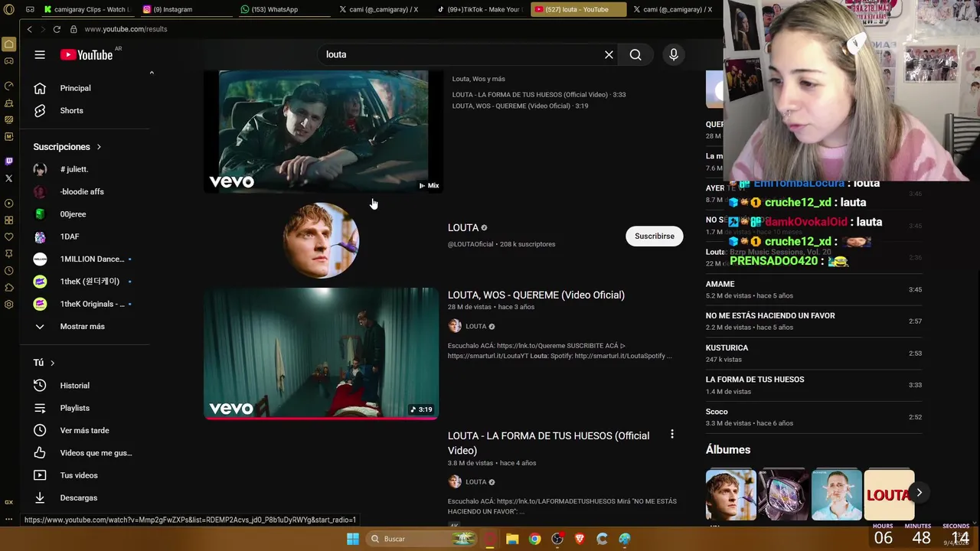Viewport: 980px width, 551px height.
Task: Open Opera sidebar history clock icon
Action: (x=8, y=271)
